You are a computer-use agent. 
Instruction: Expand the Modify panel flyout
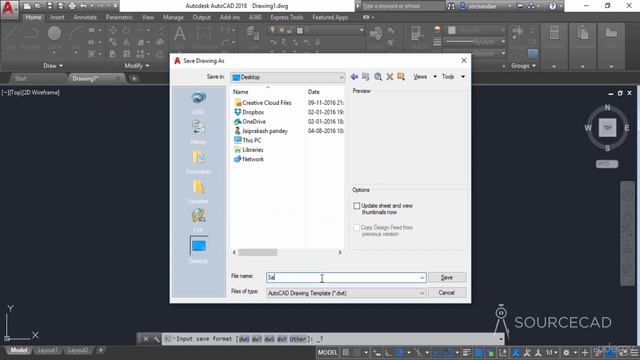point(137,66)
